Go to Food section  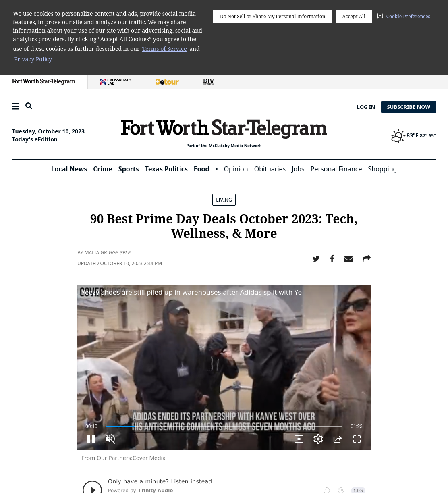tap(201, 169)
